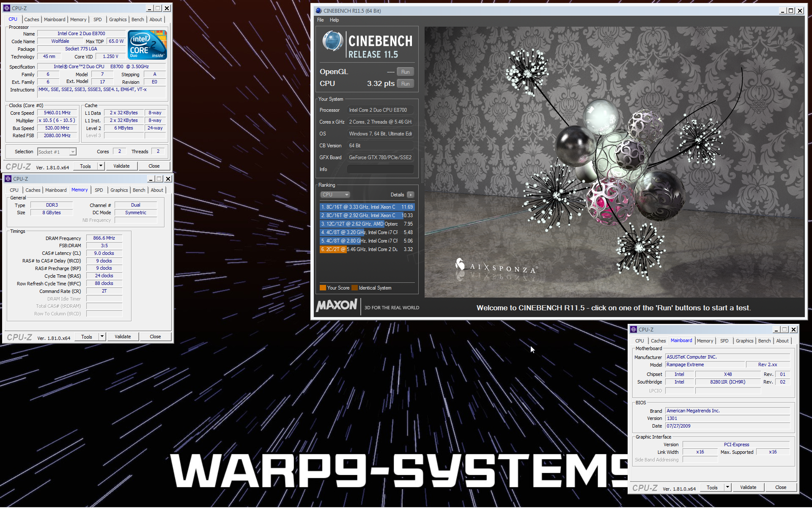
Task: Click the Info input field in Cinebench
Action: tap(380, 169)
